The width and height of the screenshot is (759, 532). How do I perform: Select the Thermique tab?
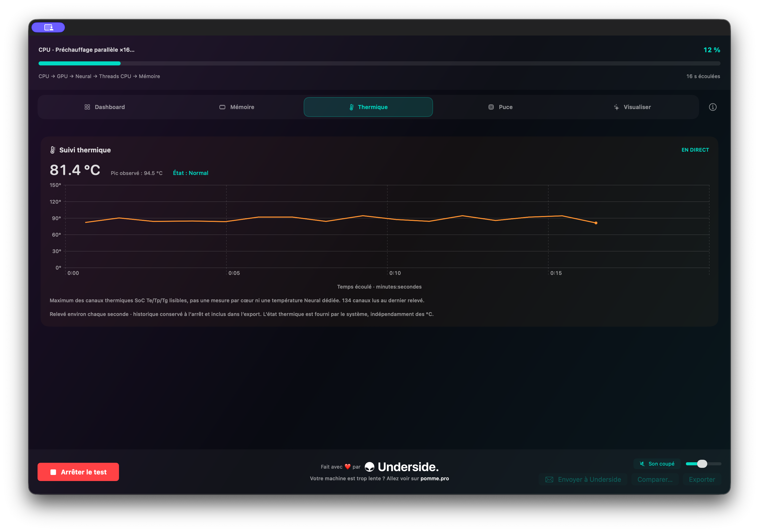coord(368,107)
